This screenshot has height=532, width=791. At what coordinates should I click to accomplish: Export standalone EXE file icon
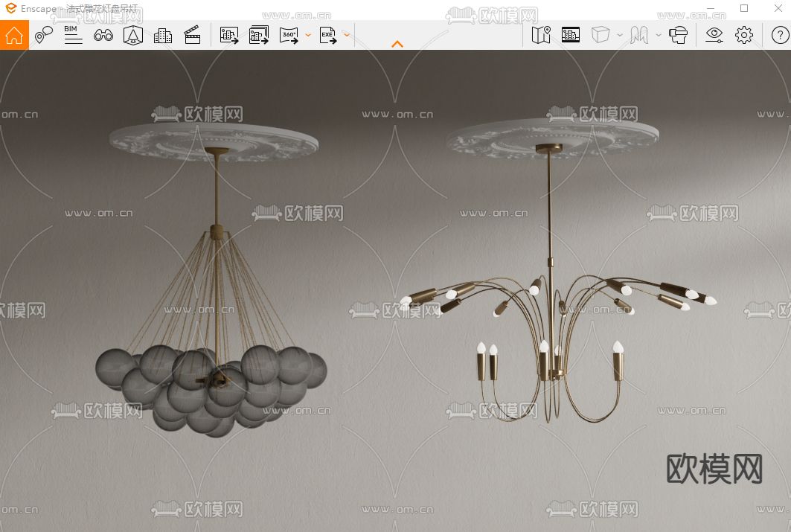coord(328,35)
